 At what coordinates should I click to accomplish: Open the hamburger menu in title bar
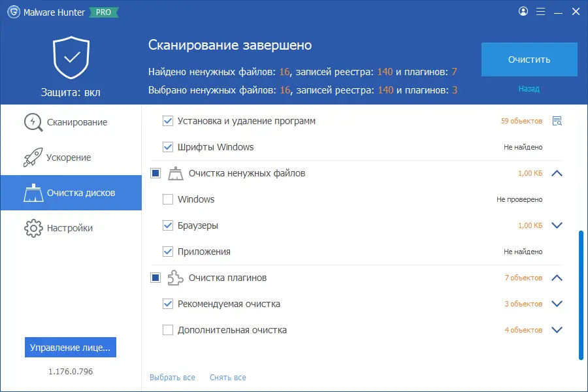pos(540,11)
